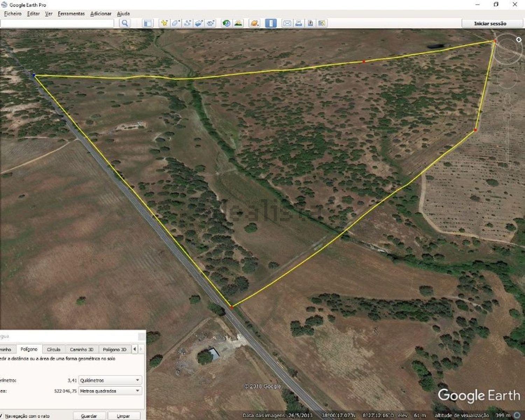Toggle the sidebar panel icon
The height and width of the screenshot is (420, 525).
coord(148,23)
